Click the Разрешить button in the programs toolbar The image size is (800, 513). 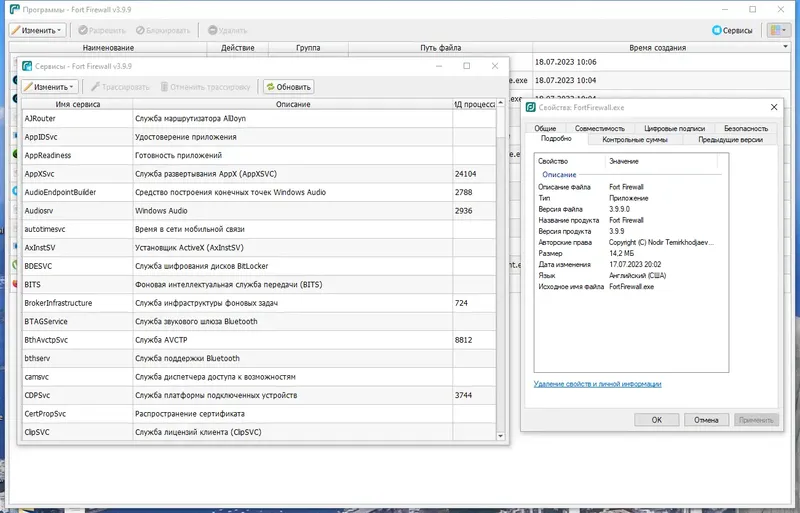(102, 30)
